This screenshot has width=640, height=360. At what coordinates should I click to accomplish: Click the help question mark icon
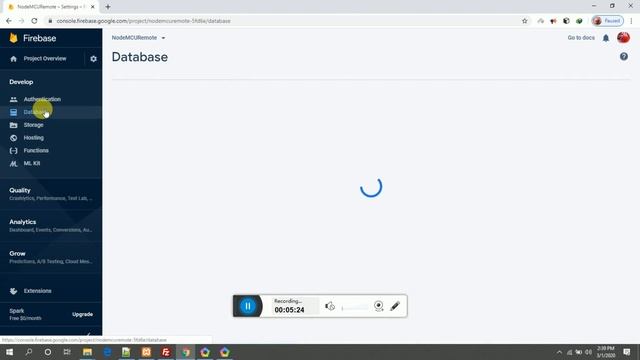click(624, 57)
